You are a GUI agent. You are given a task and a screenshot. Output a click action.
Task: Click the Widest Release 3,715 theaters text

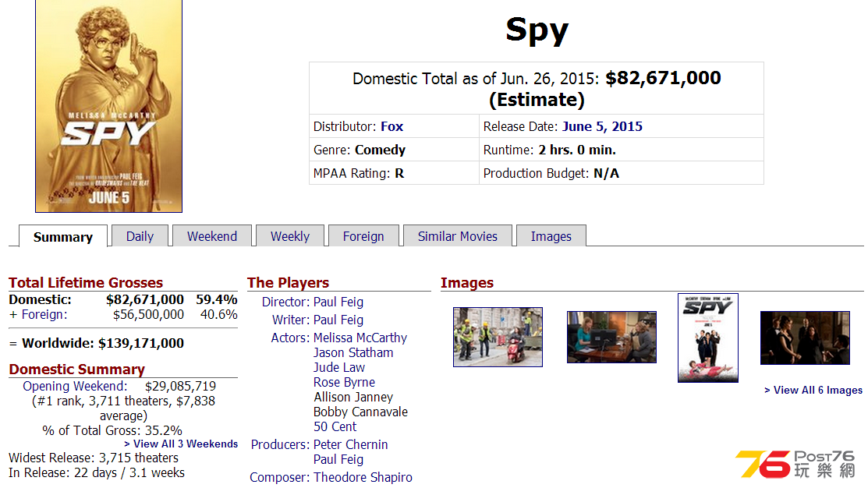tap(94, 458)
